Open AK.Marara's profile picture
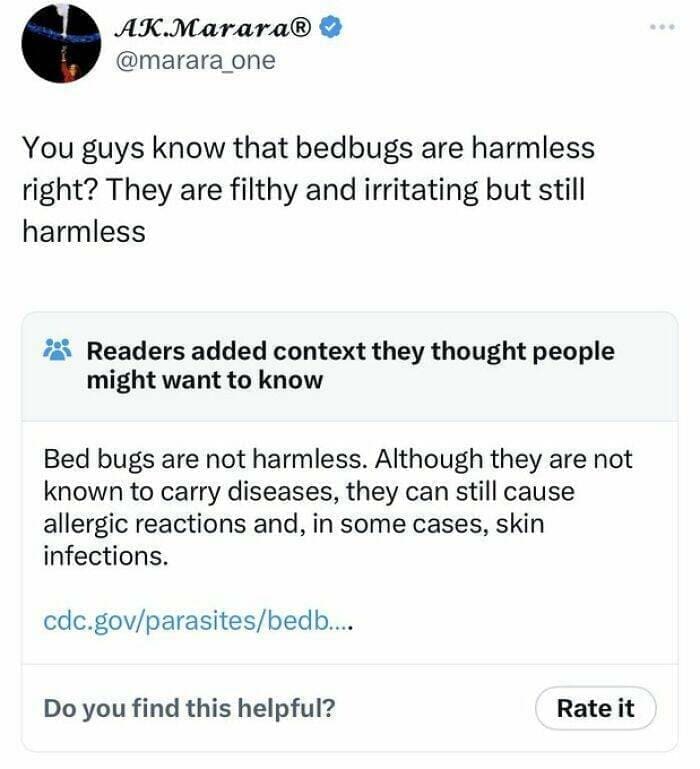This screenshot has width=700, height=769. [x=61, y=44]
